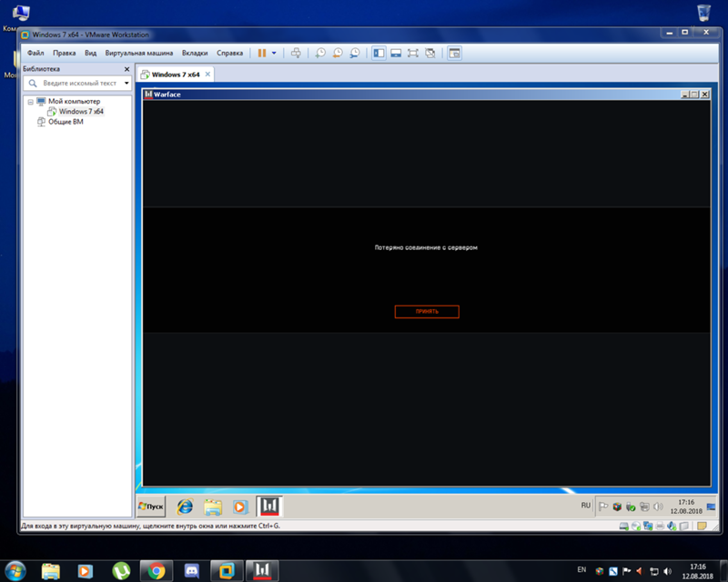The image size is (728, 582).
Task: Select VMware Workstation in host taskbar
Action: coord(227,571)
